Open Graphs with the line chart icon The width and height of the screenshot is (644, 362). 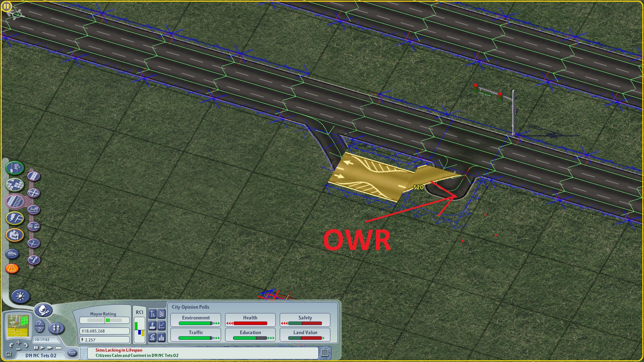tap(162, 325)
